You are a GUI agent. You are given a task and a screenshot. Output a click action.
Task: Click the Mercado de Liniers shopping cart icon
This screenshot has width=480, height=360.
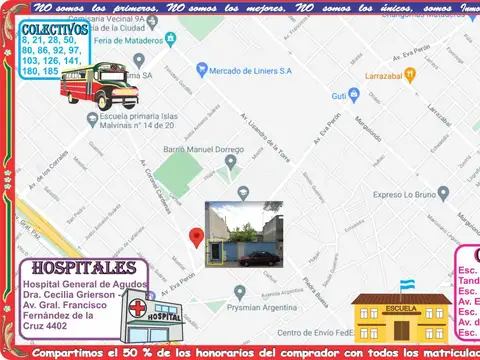(x=202, y=70)
